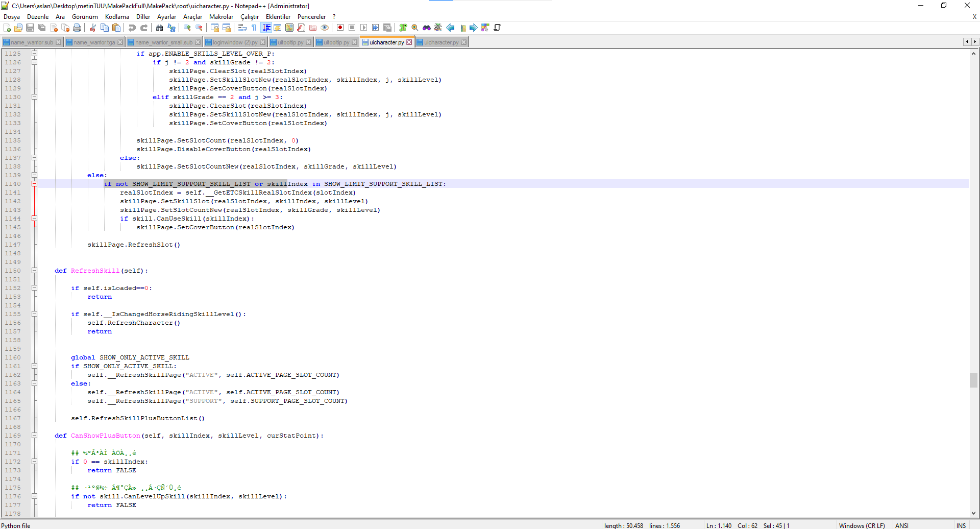The image size is (980, 529).
Task: Switch to loginwindow (2).py tab
Action: 235,42
